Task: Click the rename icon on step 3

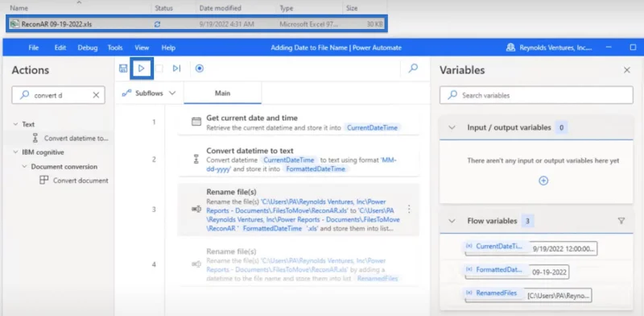Action: pyautogui.click(x=196, y=209)
